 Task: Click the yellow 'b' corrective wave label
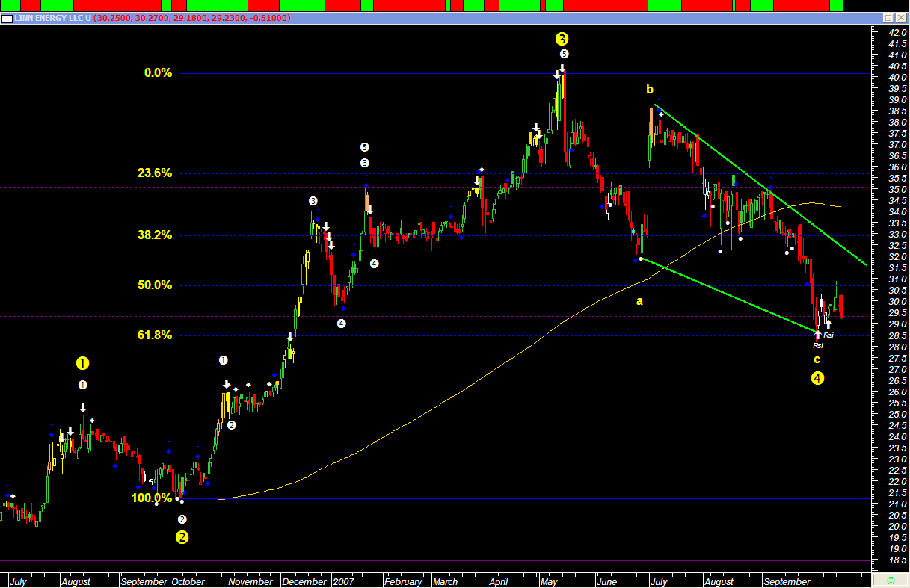[x=651, y=90]
